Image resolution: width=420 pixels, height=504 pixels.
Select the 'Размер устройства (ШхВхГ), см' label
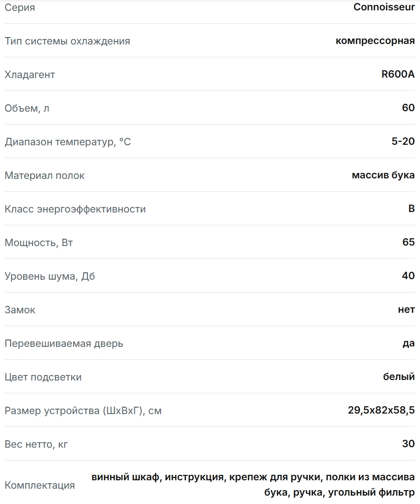click(x=83, y=411)
